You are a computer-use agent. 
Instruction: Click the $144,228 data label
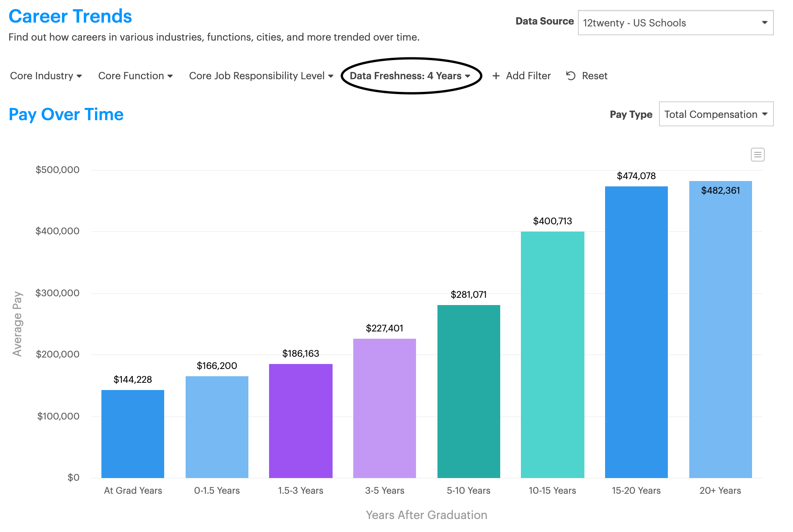(x=133, y=379)
